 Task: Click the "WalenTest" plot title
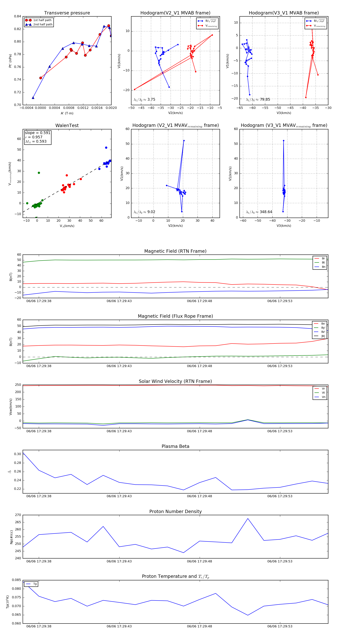[x=67, y=125]
